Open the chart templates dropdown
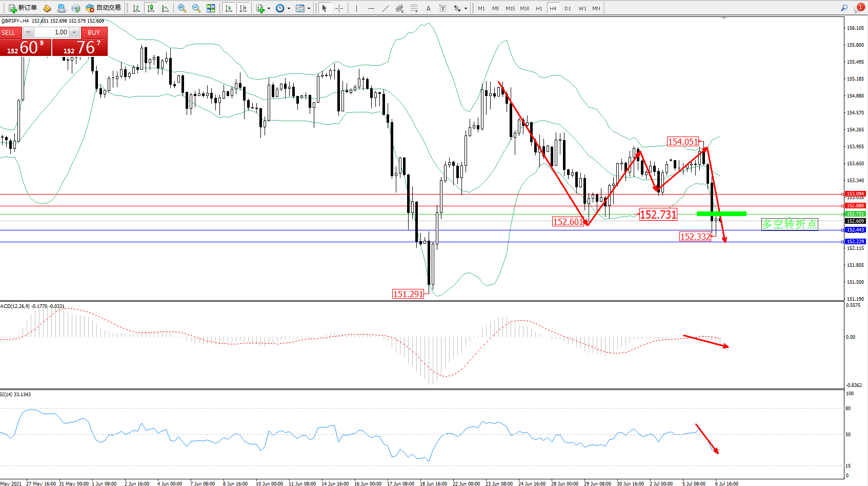868x486 pixels. pyautogui.click(x=309, y=8)
